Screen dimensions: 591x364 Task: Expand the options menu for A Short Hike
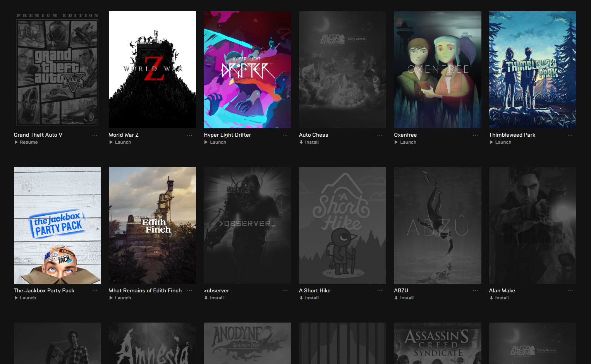click(380, 291)
